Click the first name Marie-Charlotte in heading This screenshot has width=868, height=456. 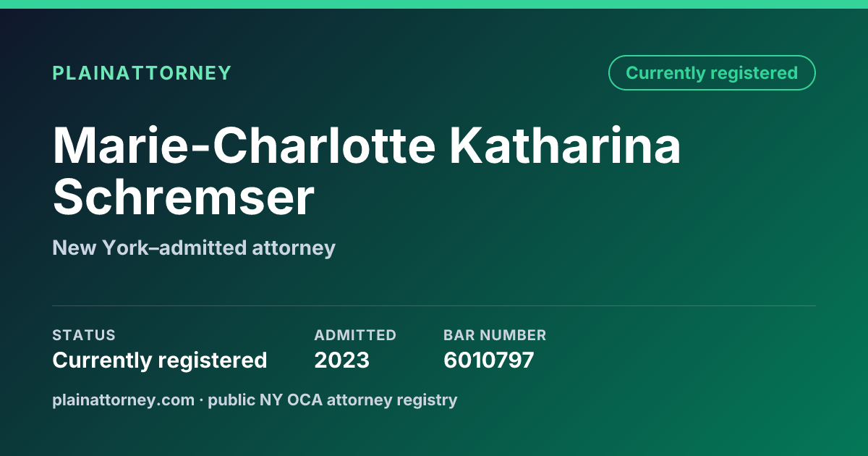tap(244, 145)
